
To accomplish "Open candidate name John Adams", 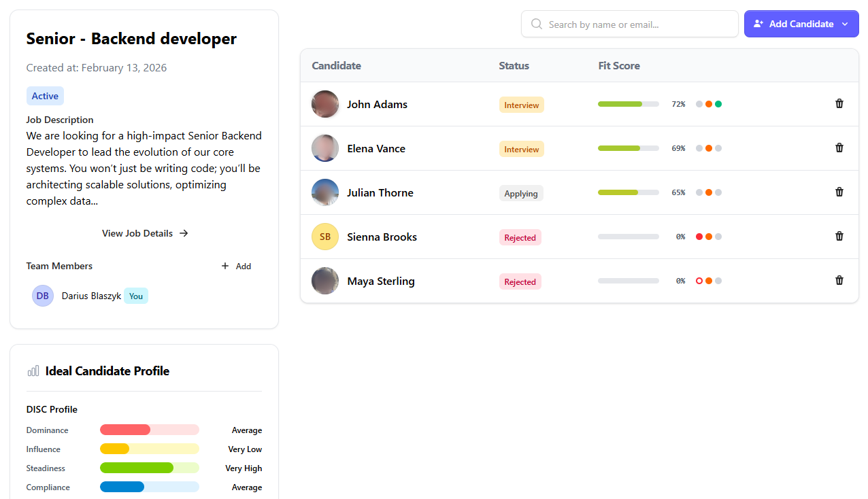I will 378,104.
